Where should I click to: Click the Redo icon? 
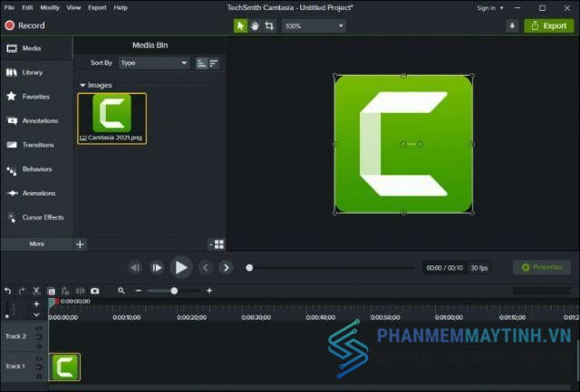[x=22, y=292]
